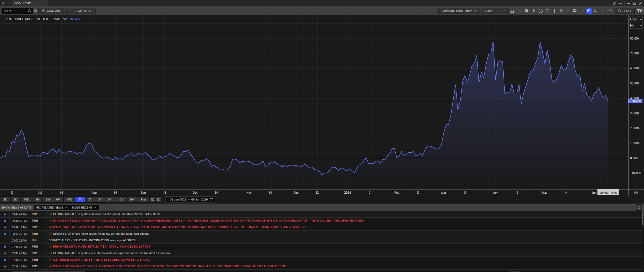The width and height of the screenshot is (644, 272).
Task: Click the zoom in magnifier icon
Action: [x=562, y=11]
